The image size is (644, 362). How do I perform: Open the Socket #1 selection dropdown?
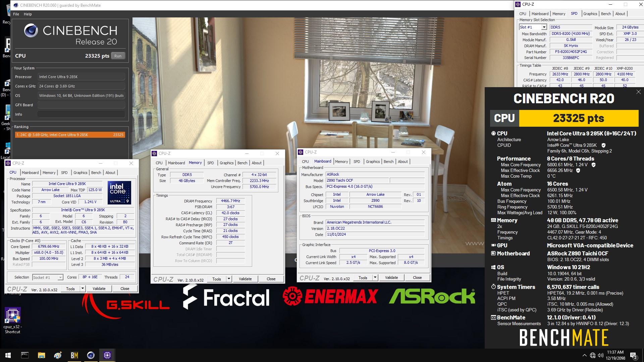tap(47, 277)
